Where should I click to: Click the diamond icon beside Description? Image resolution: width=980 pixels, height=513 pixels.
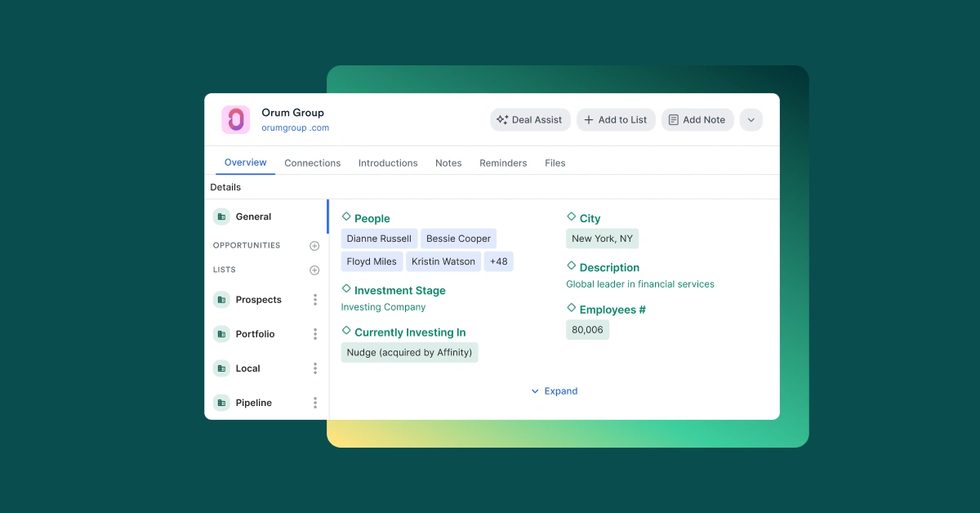coord(572,266)
